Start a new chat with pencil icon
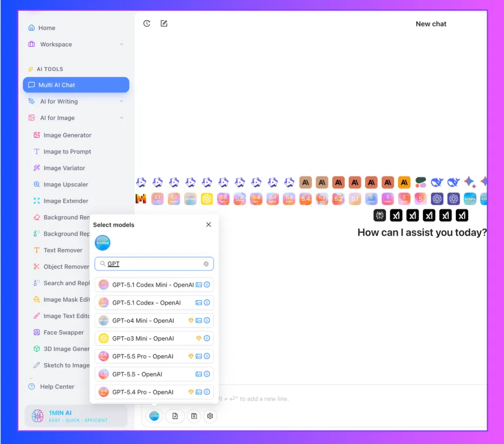This screenshot has height=444, width=504. coord(164,24)
